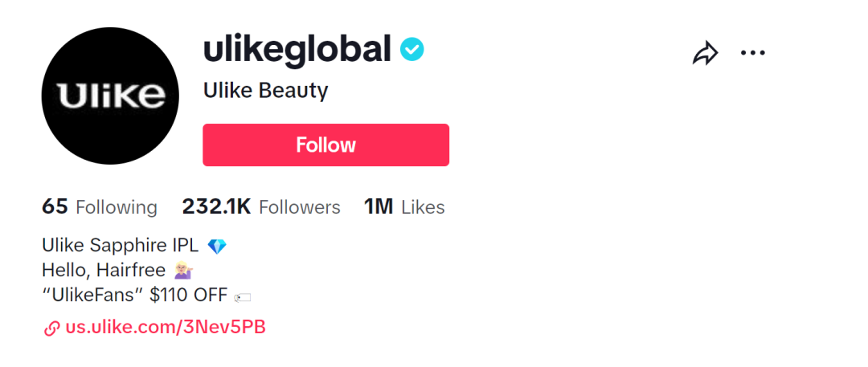Click the share arrow icon
This screenshot has height=367, width=868.
(x=705, y=54)
